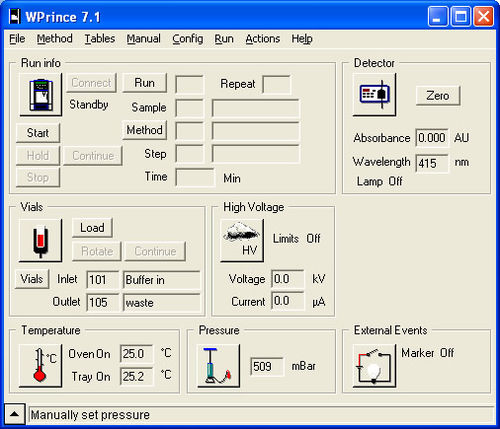Click the Time field before Min
The height and width of the screenshot is (429, 500).
coord(195,177)
